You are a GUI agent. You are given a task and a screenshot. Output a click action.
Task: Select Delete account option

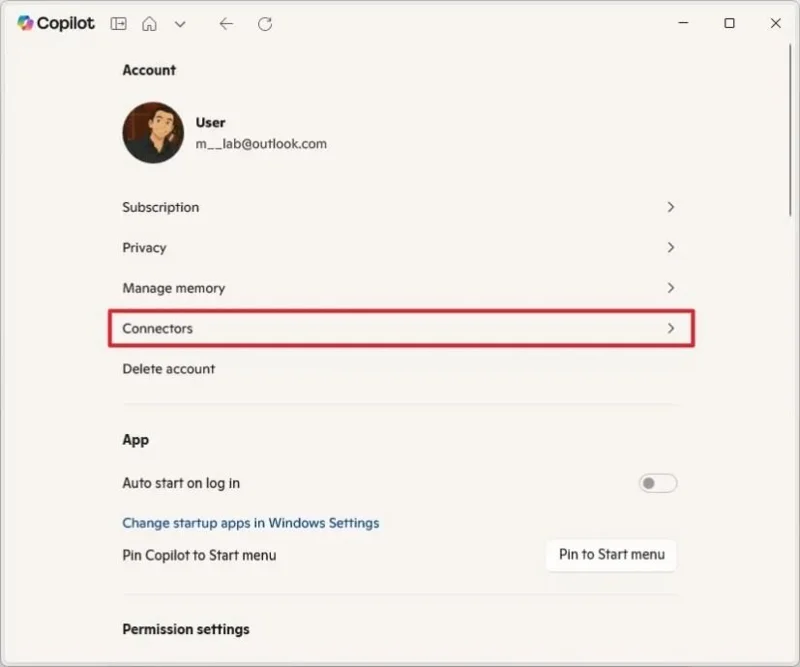point(168,369)
